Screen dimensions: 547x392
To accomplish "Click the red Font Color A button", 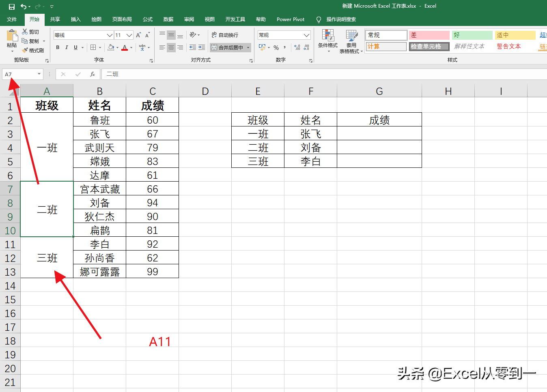I will 125,47.
